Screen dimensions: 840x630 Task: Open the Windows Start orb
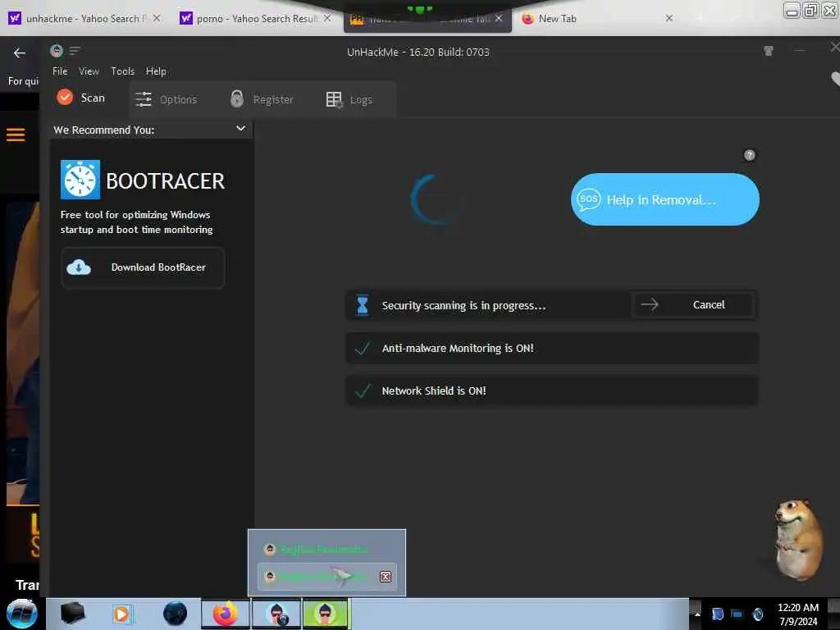[21, 614]
